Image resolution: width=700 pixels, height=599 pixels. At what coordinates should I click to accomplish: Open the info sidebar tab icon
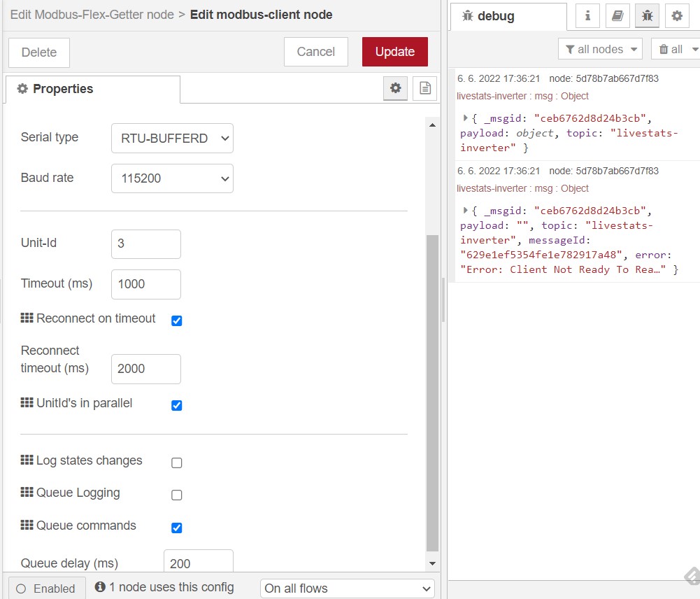point(587,16)
